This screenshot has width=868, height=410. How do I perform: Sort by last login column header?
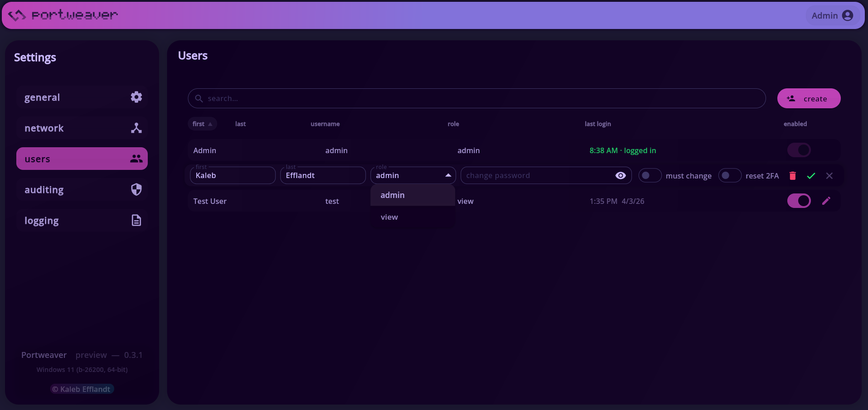597,124
